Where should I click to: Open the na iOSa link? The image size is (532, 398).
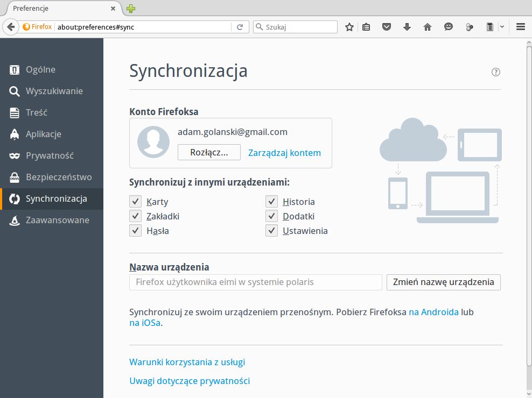pyautogui.click(x=145, y=323)
